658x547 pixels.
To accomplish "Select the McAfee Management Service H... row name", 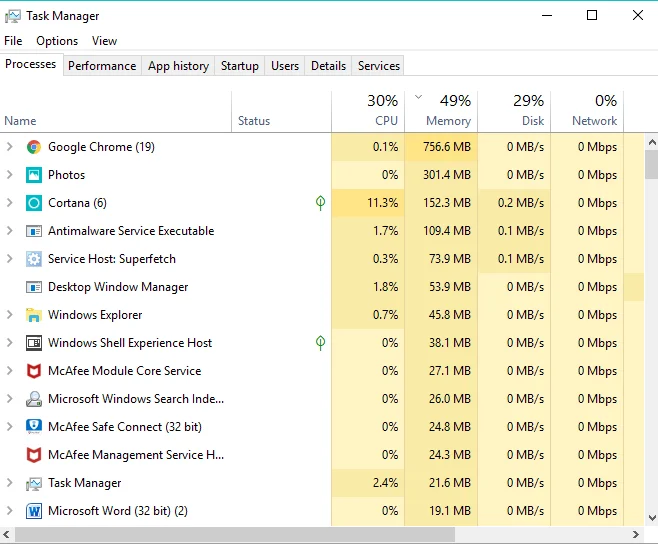I will (x=136, y=455).
